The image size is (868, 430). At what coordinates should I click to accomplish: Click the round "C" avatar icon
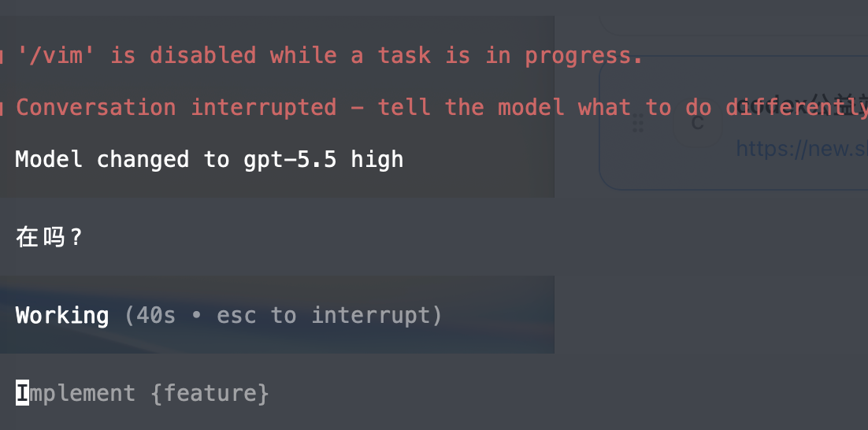(x=698, y=122)
